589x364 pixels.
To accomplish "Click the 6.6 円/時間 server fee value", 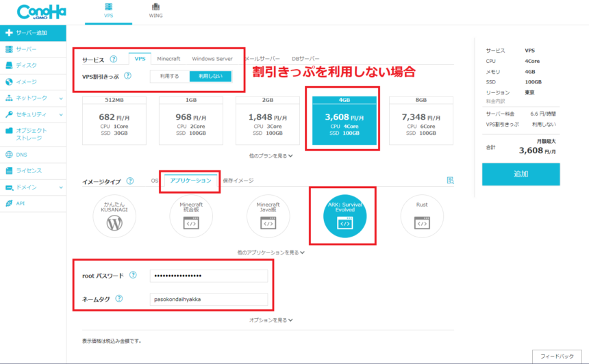I will tap(543, 114).
